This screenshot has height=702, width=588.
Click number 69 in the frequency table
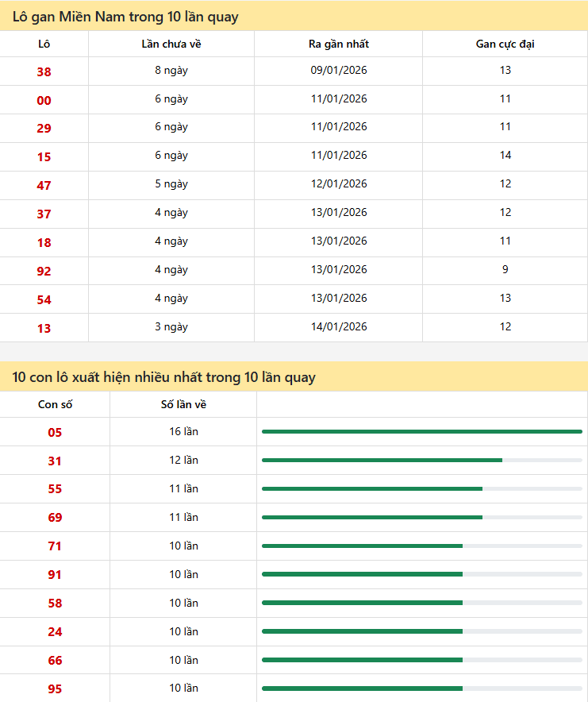pyautogui.click(x=55, y=518)
